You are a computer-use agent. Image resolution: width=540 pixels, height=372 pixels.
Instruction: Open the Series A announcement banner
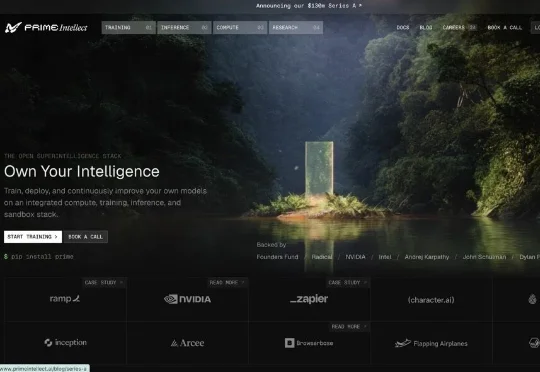click(309, 6)
